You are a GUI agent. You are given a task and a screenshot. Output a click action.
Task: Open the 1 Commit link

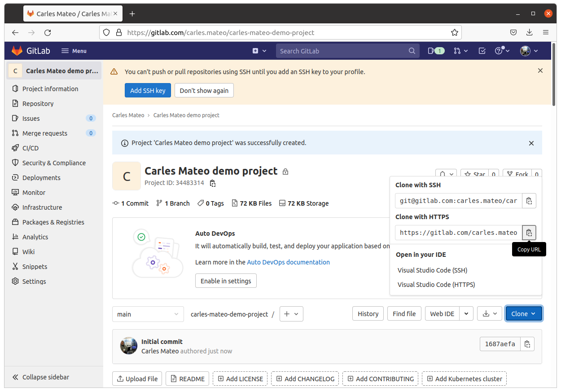click(130, 203)
